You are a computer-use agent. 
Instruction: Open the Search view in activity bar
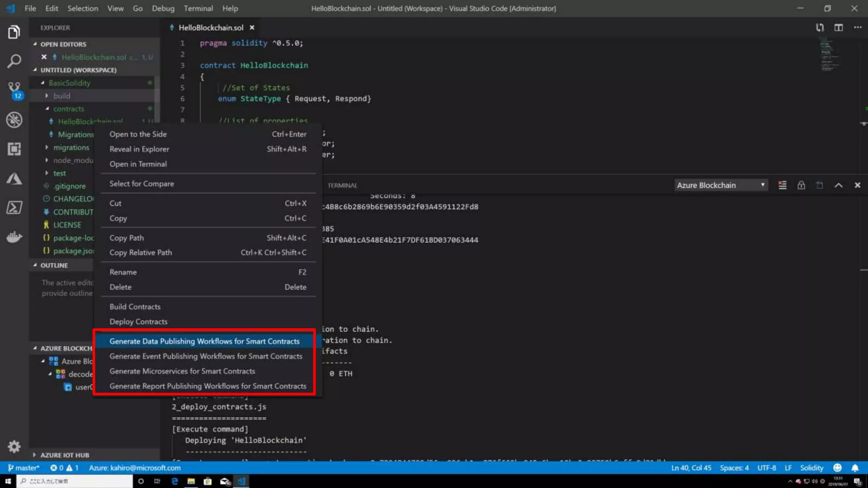(14, 61)
